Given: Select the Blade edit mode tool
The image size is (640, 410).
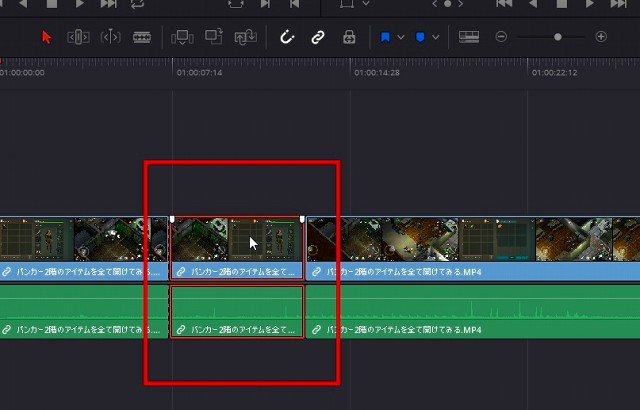Looking at the screenshot, I should pyautogui.click(x=142, y=37).
